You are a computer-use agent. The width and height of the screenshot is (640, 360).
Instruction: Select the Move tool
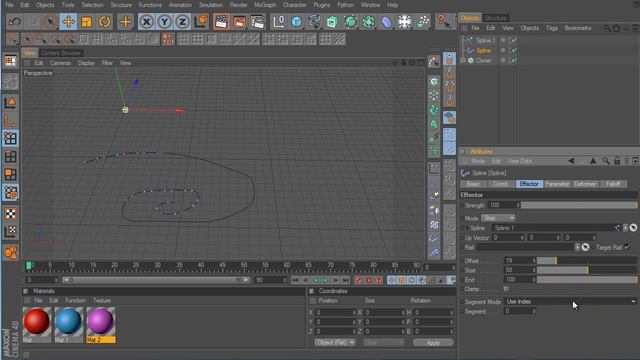click(68, 22)
